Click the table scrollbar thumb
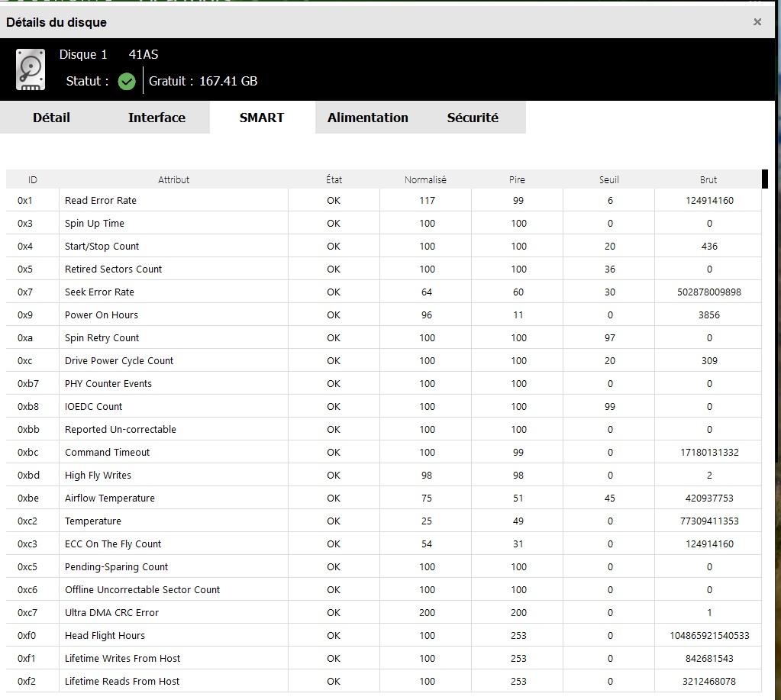Viewport: 781px width, 700px height. click(x=764, y=179)
